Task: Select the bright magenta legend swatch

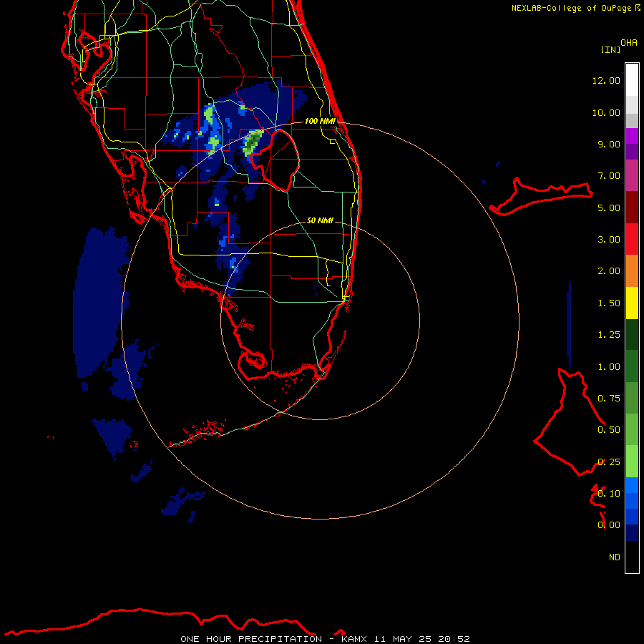Action: point(632,136)
